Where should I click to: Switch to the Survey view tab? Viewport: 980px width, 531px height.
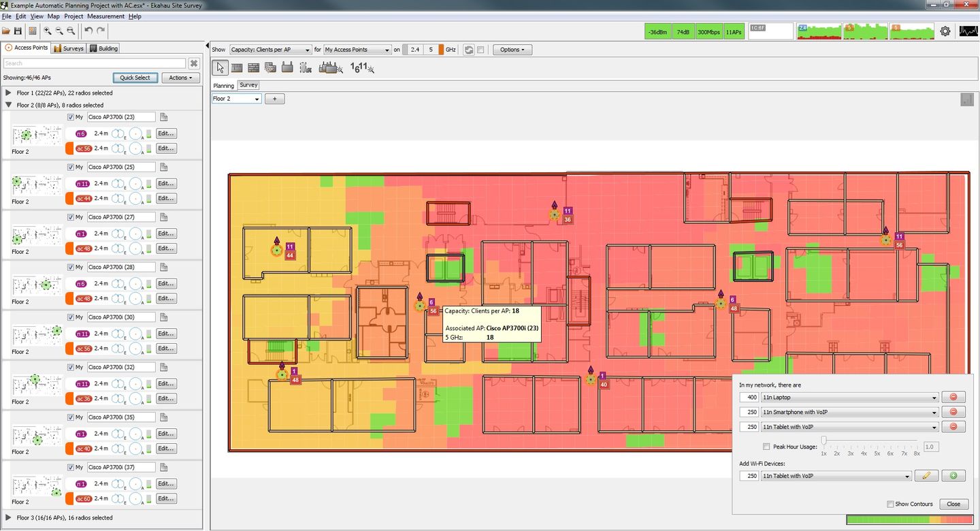[248, 85]
